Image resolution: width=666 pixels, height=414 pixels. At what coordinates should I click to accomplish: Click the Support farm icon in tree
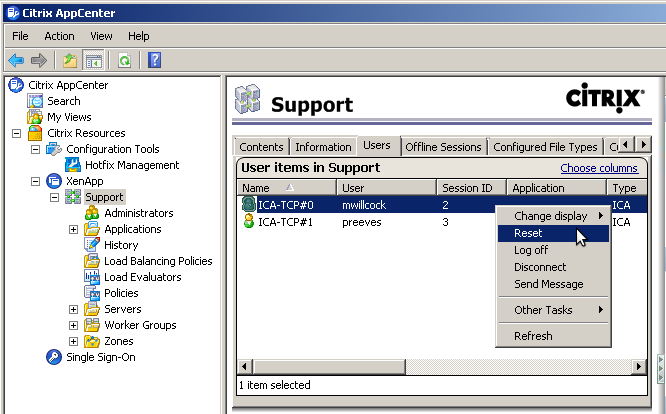click(73, 197)
